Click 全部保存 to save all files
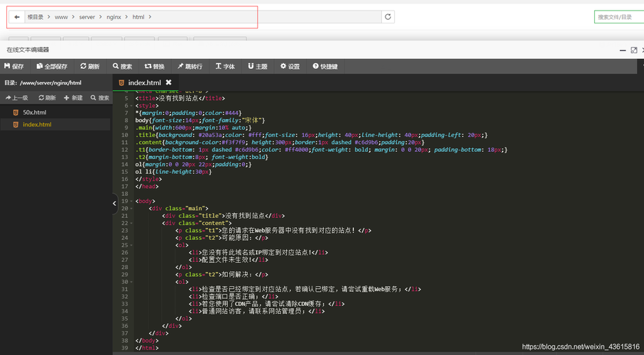This screenshot has height=355, width=644. pyautogui.click(x=52, y=66)
